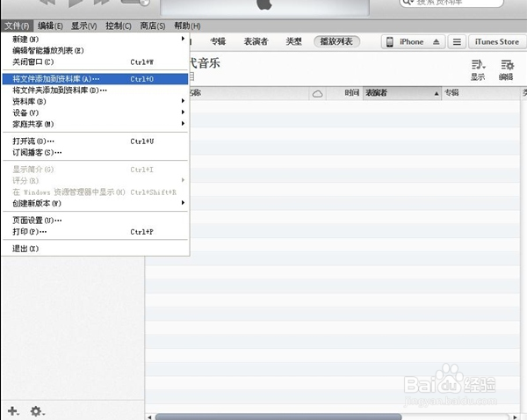Select the 播放列表 tab
Viewport: 527px width, 420px height.
click(x=336, y=41)
